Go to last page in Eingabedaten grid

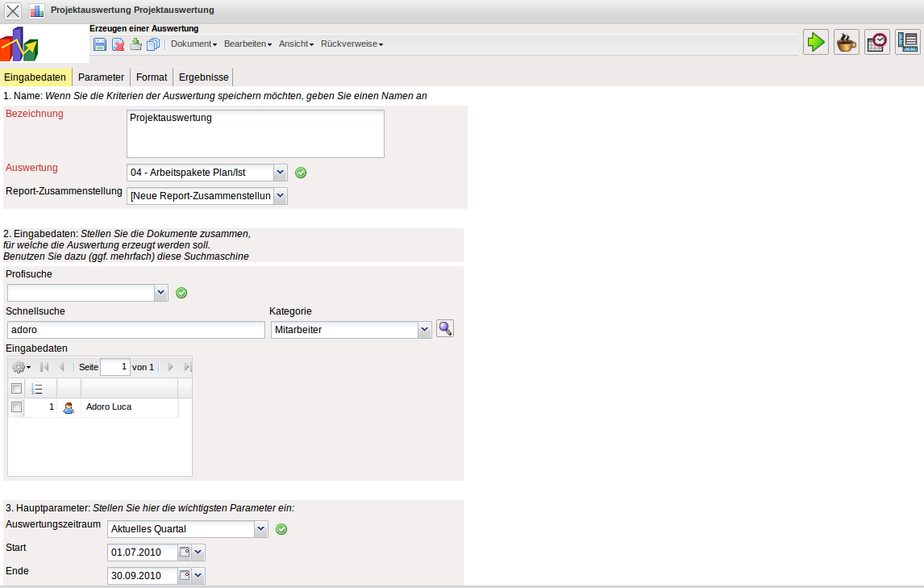(187, 367)
